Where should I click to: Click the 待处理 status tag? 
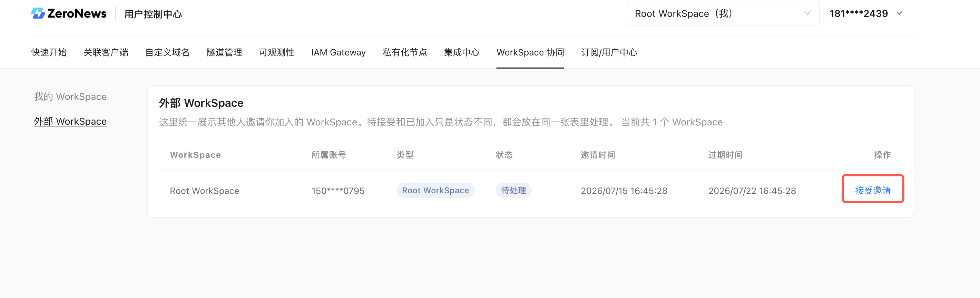(x=513, y=190)
